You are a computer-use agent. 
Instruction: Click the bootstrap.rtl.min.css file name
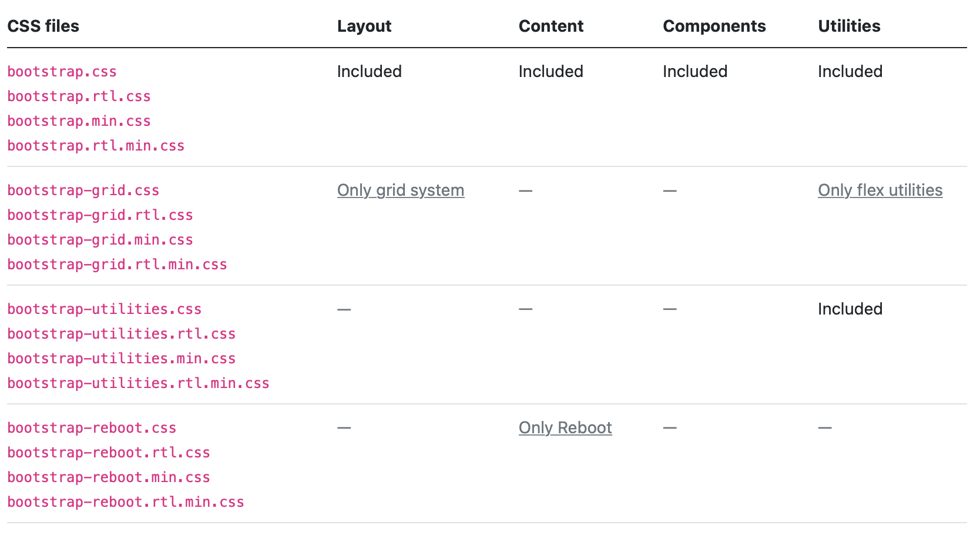96,146
